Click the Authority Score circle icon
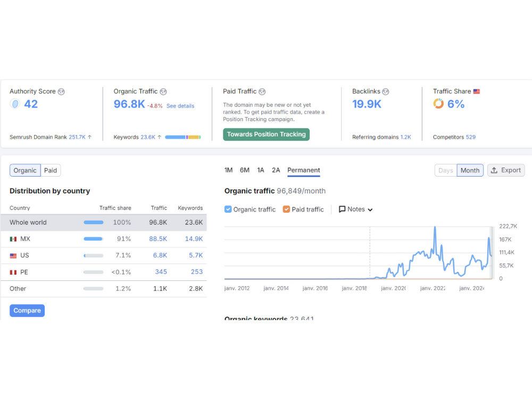 click(x=15, y=104)
